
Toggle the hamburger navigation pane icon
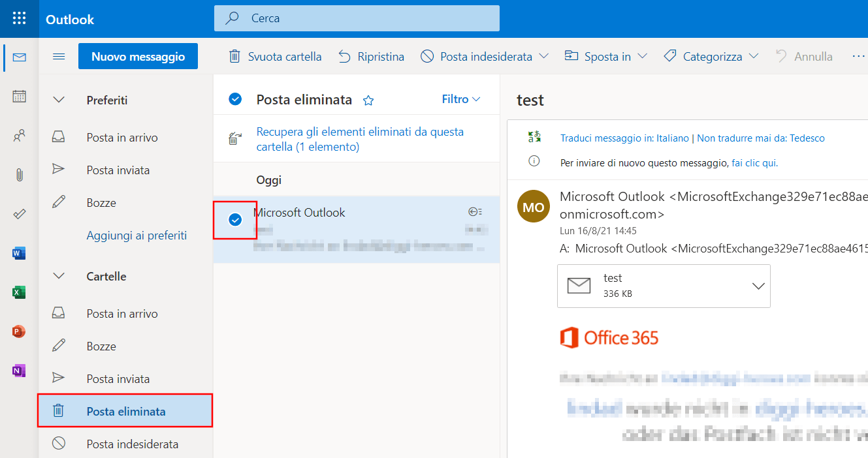tap(59, 57)
